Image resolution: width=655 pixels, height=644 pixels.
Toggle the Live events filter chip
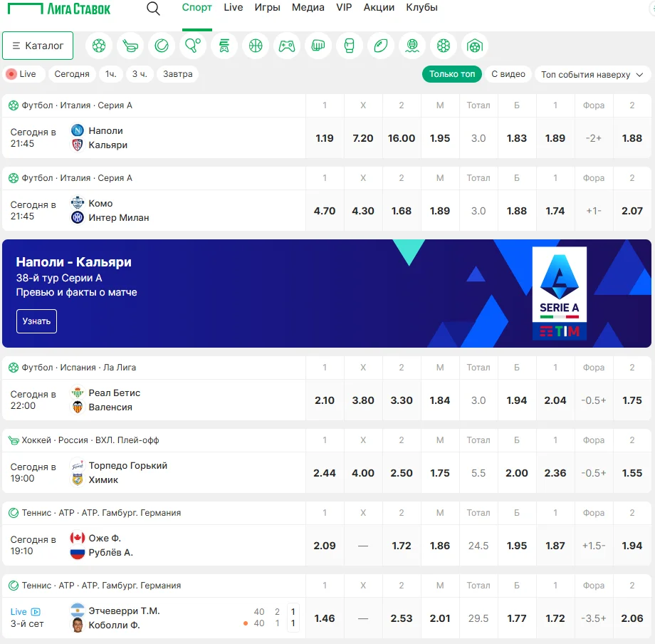(22, 74)
